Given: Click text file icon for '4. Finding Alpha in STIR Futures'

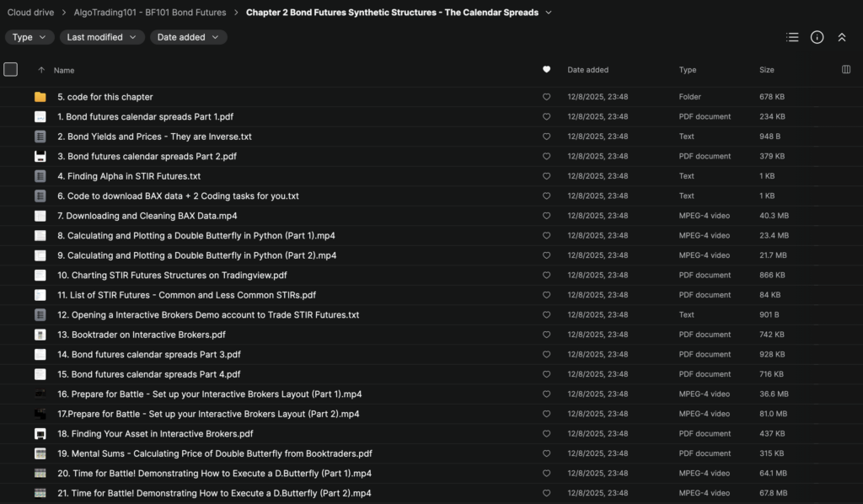Looking at the screenshot, I should (x=40, y=176).
